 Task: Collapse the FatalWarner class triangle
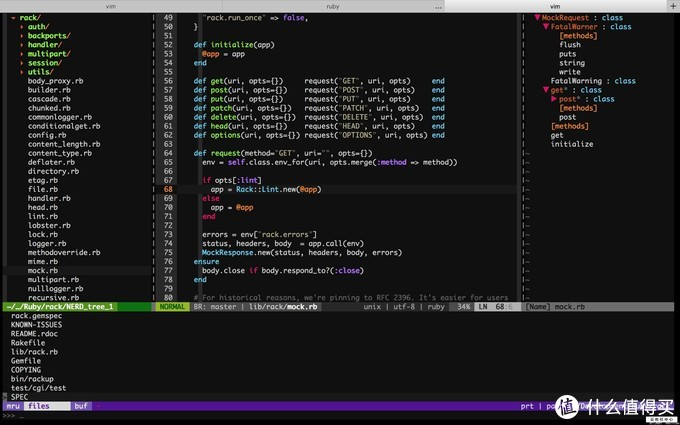coord(546,27)
